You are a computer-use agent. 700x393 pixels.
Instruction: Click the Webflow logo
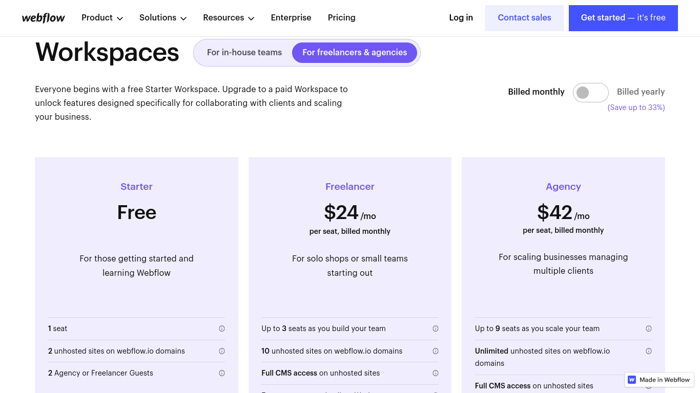[43, 18]
